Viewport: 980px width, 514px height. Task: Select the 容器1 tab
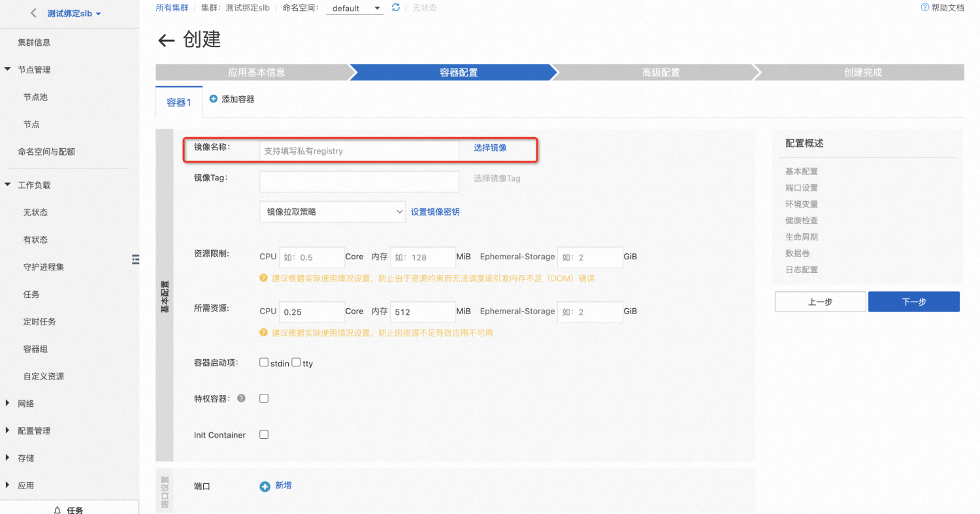coord(179,103)
